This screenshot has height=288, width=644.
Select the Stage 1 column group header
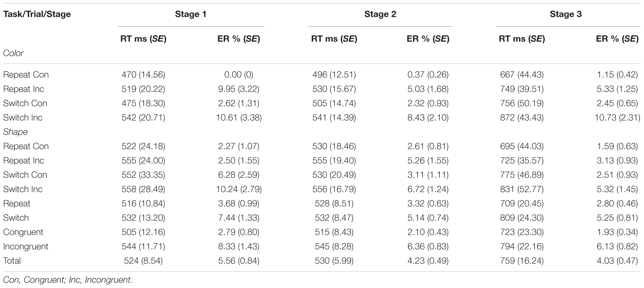(191, 14)
